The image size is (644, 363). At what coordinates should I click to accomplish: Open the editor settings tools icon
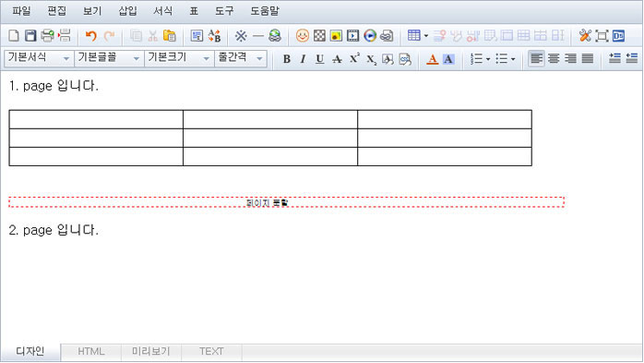(x=585, y=36)
